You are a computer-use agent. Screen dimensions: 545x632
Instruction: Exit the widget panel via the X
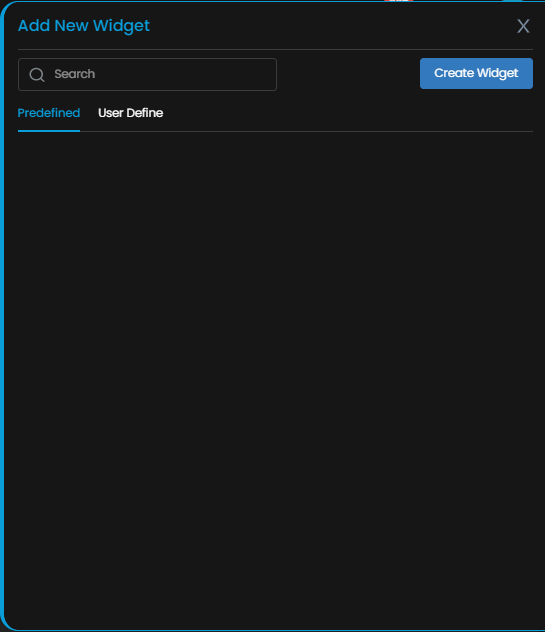pyautogui.click(x=523, y=26)
